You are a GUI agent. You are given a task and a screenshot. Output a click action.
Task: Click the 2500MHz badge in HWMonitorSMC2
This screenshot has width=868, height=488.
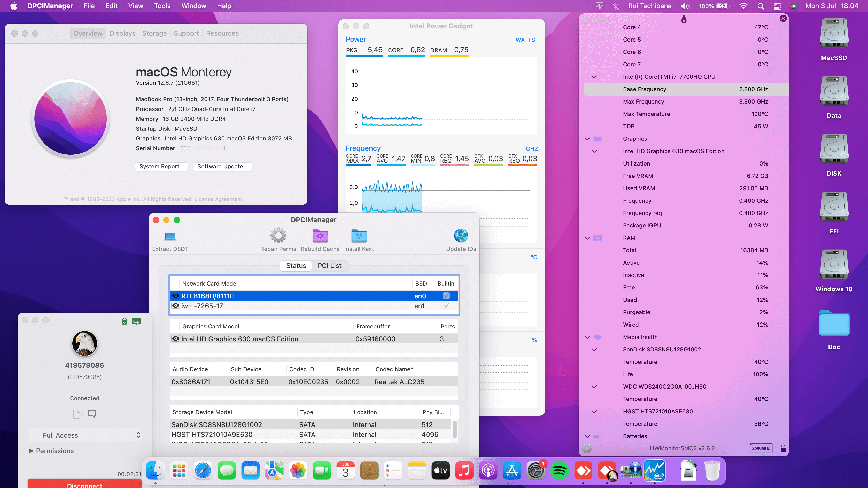click(x=761, y=448)
